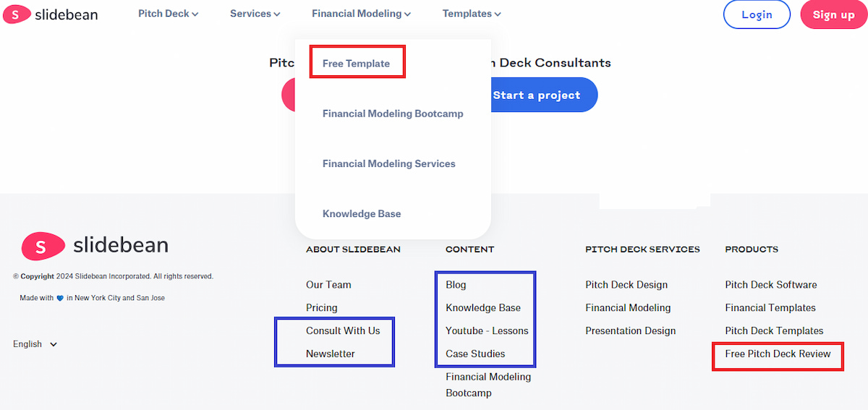Click the blue heart icon in footer

60,298
